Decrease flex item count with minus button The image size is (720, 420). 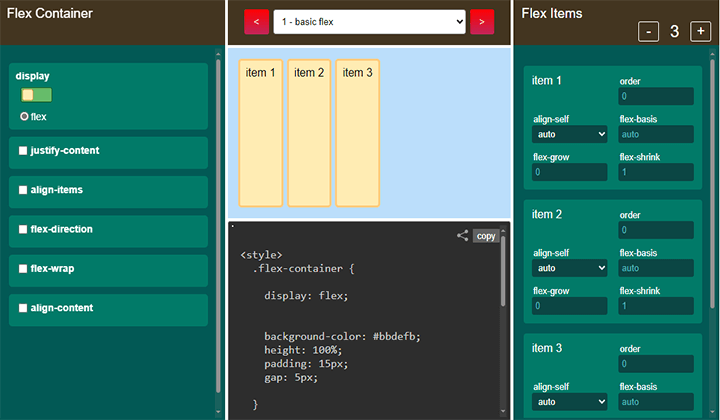(x=648, y=31)
